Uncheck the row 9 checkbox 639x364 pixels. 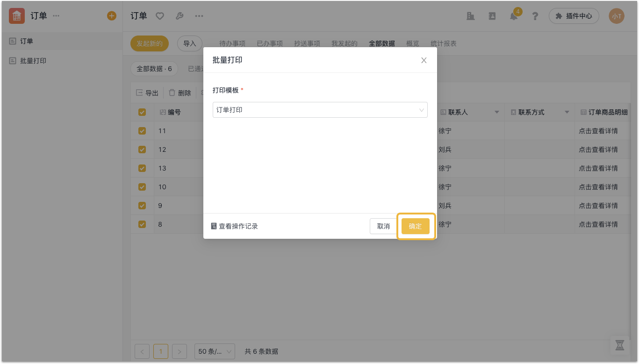tap(142, 206)
